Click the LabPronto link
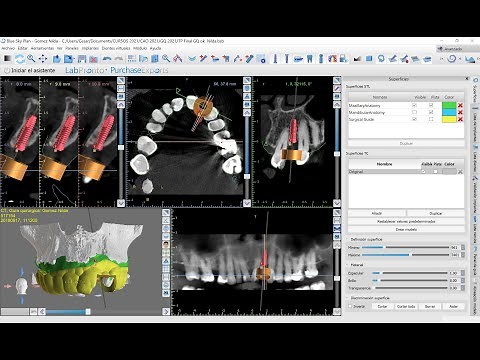 tap(86, 70)
